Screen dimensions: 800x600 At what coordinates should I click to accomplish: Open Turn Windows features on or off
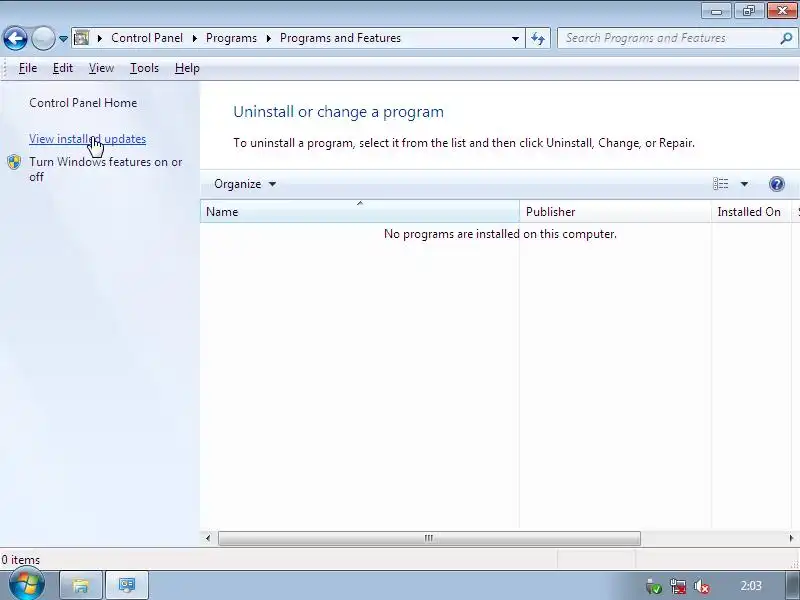106,169
